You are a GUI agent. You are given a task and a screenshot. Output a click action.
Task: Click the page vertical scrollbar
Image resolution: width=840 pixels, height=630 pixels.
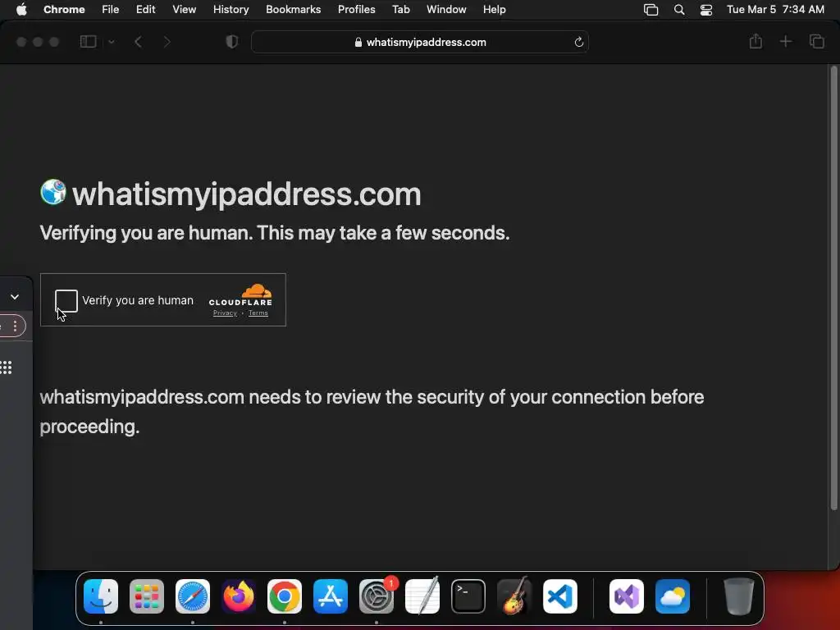coord(833,288)
